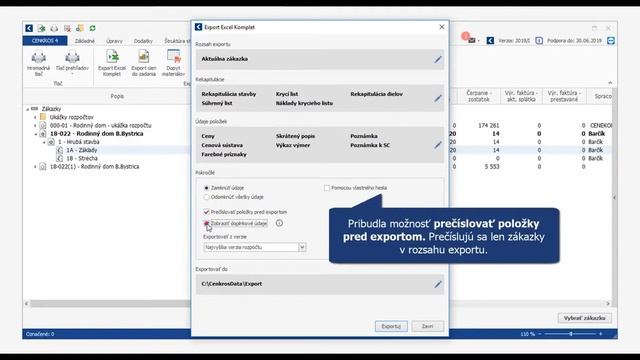The height and width of the screenshot is (360, 640).
Task: Open Hromadná tlač in the ribbon
Action: (38, 63)
